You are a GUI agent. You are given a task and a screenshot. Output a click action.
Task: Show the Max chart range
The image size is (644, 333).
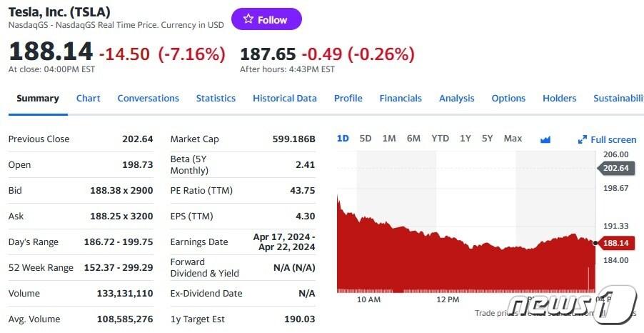(x=513, y=139)
